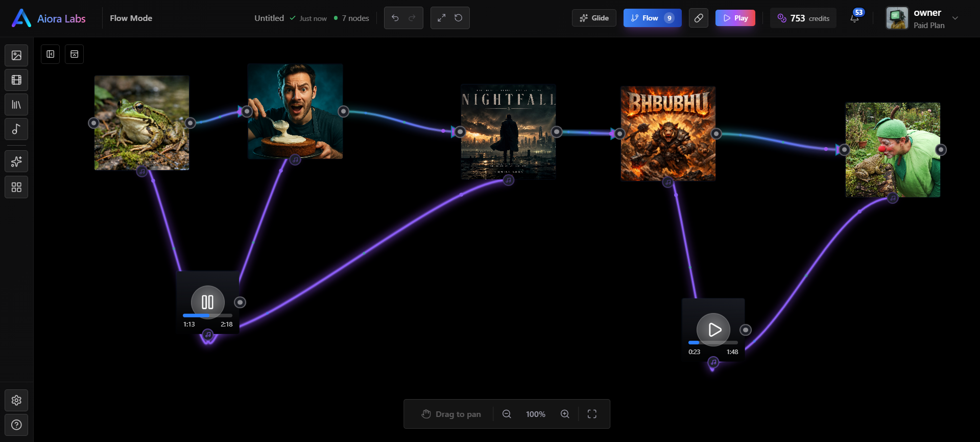This screenshot has width=980, height=442.
Task: Click the undo arrow
Action: (395, 18)
